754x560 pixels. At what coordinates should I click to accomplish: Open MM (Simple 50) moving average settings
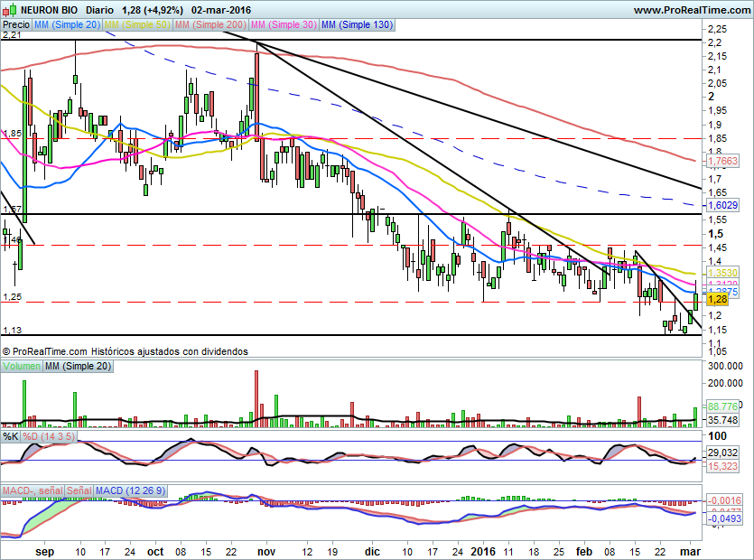point(138,25)
